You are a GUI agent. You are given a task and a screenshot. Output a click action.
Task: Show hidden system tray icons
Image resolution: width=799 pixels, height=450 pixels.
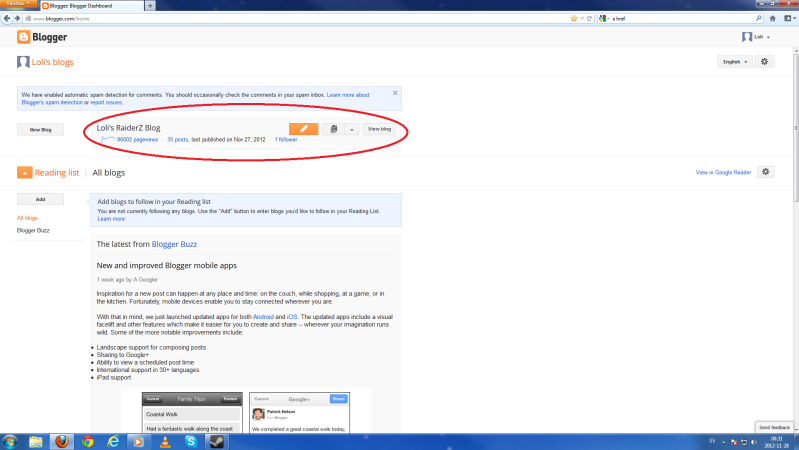pyautogui.click(x=724, y=442)
